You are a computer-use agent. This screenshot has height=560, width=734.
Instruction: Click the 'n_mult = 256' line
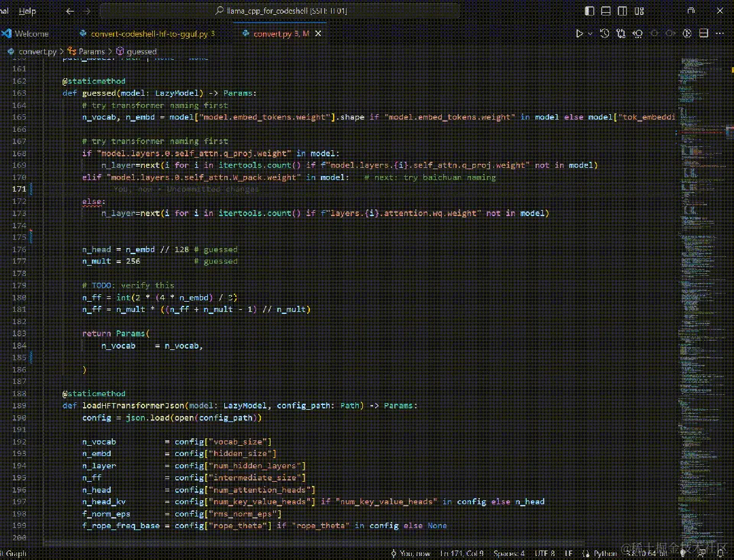(111, 261)
